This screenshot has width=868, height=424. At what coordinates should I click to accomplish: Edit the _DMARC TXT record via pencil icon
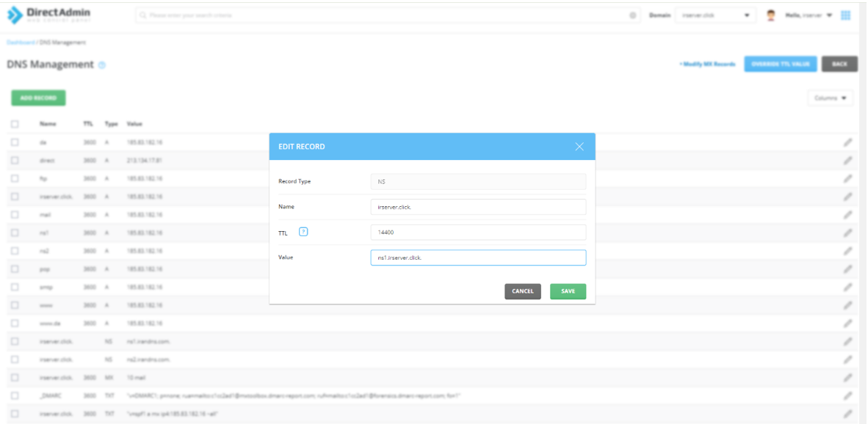[x=847, y=396]
